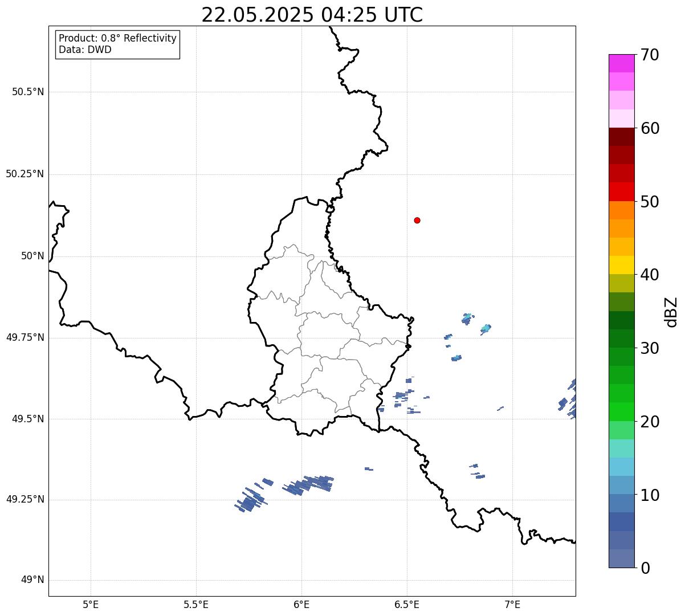
Task: Click the '7°E' longitude tick label
Action: pos(512,604)
